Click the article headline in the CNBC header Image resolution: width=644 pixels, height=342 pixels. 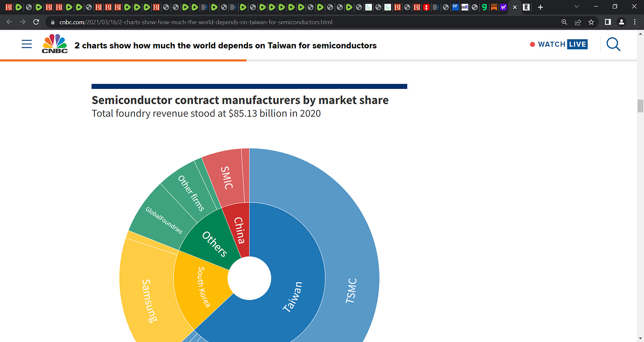[x=226, y=46]
